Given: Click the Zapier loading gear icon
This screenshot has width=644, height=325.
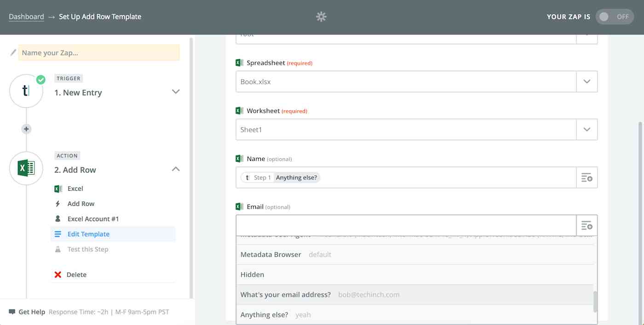Looking at the screenshot, I should click(321, 17).
